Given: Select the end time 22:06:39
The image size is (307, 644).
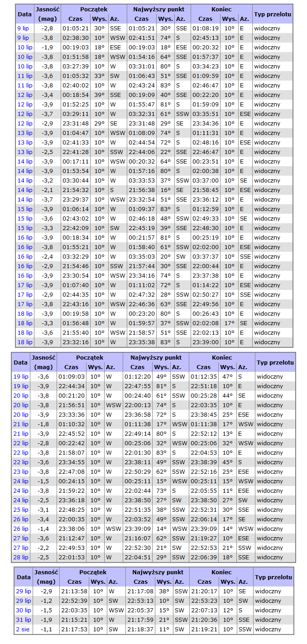Looking at the screenshot, I should pyautogui.click(x=204, y=557).
